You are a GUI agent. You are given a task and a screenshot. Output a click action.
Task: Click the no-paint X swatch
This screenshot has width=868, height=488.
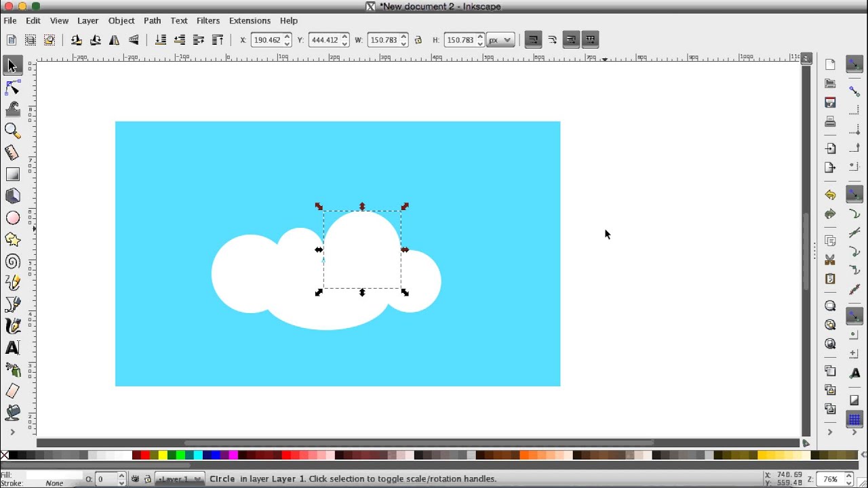4,455
